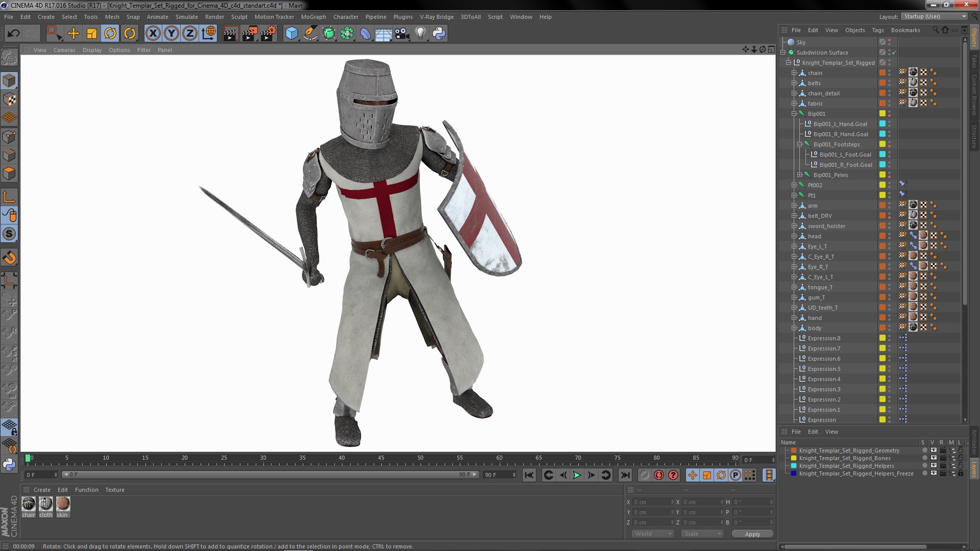Open Render to Picture Viewer icon

[x=249, y=34]
